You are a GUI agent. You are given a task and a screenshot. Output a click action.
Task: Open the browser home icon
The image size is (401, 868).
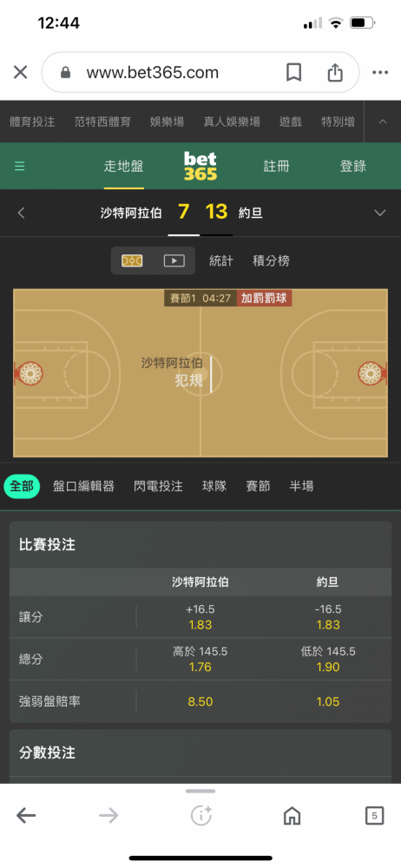click(292, 815)
